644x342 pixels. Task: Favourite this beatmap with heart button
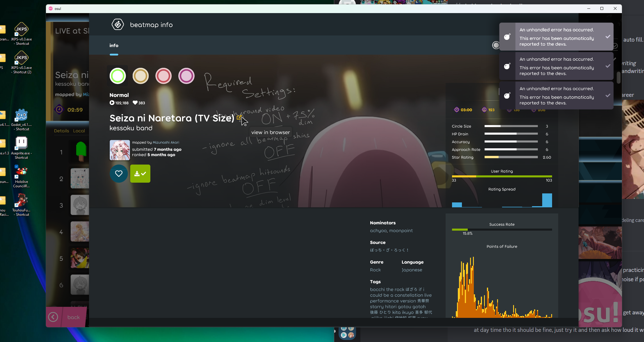click(x=119, y=174)
